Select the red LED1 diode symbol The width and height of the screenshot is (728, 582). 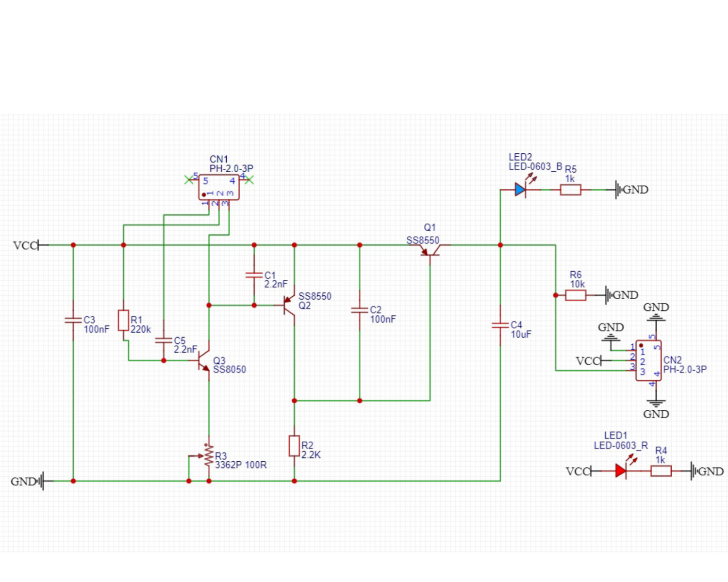click(x=620, y=471)
